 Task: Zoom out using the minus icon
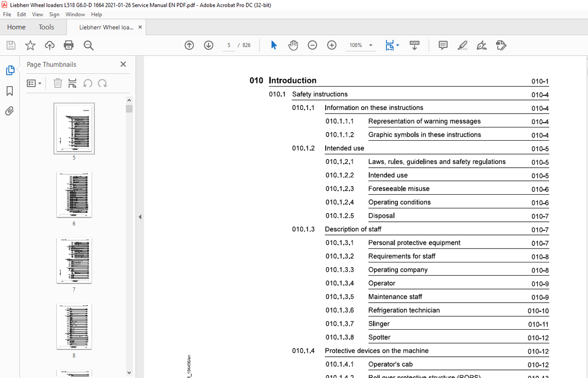(x=312, y=45)
